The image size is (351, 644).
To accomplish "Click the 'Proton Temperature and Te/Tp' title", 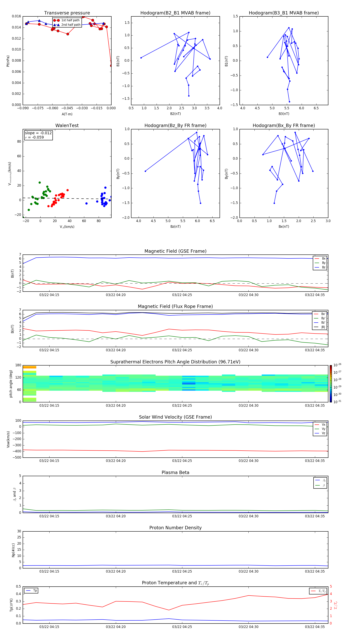I will (x=175, y=583).
